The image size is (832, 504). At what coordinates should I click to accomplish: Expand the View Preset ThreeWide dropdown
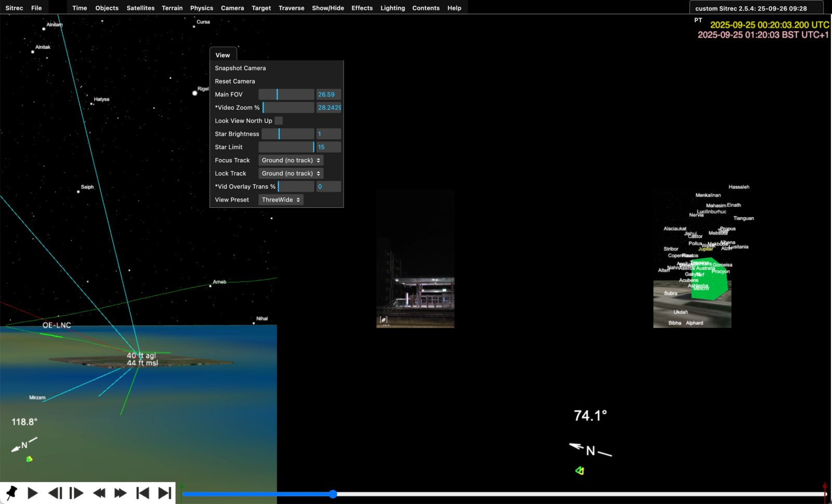coord(281,200)
